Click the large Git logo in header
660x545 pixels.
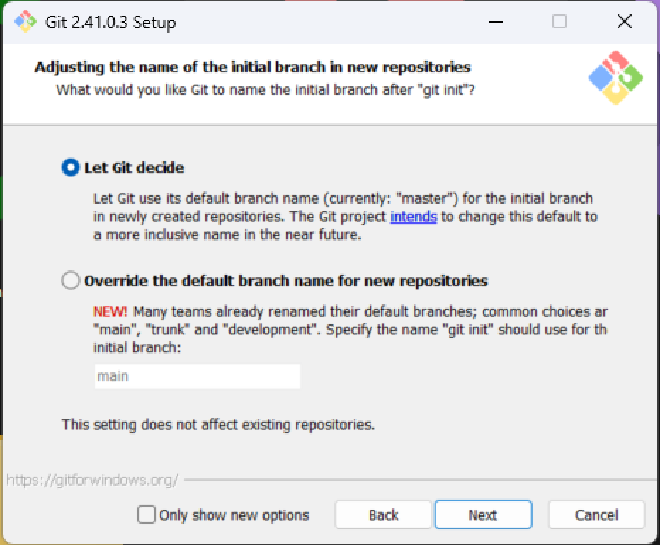tap(615, 78)
